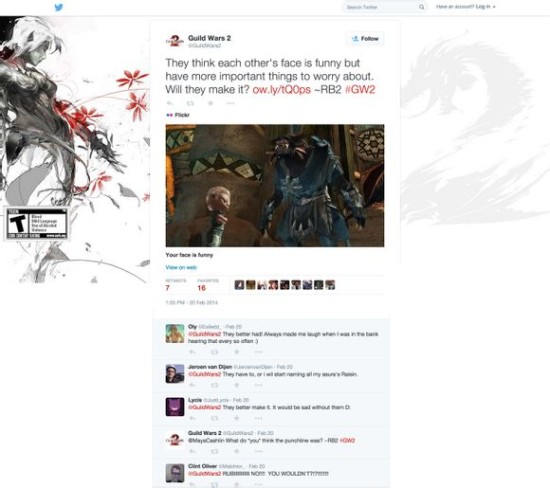Viewport: 550px width, 488px height.
Task: Click the search magnifier icon
Action: coord(421,7)
